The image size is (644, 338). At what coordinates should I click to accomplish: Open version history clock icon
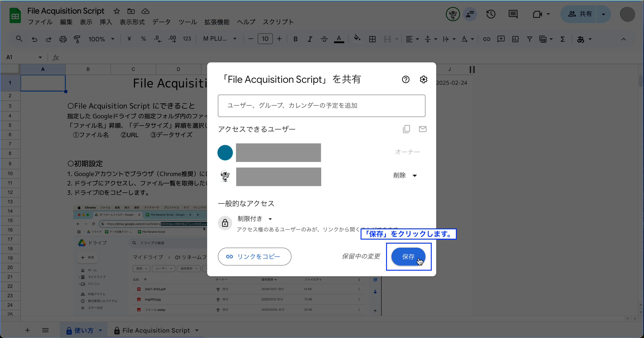pos(491,14)
